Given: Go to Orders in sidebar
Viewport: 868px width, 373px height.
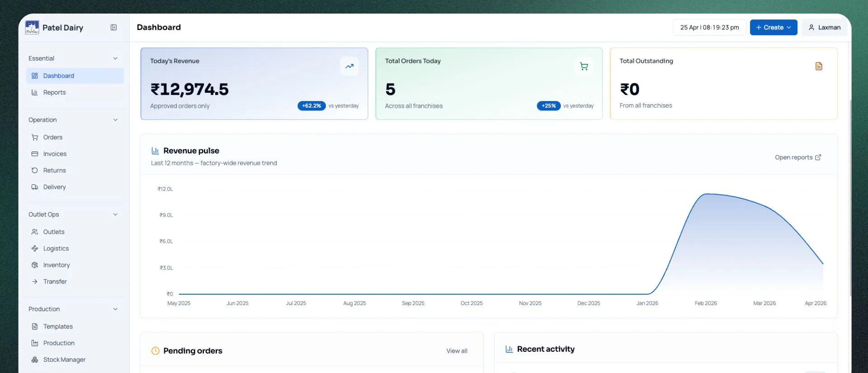Looking at the screenshot, I should [x=75, y=137].
